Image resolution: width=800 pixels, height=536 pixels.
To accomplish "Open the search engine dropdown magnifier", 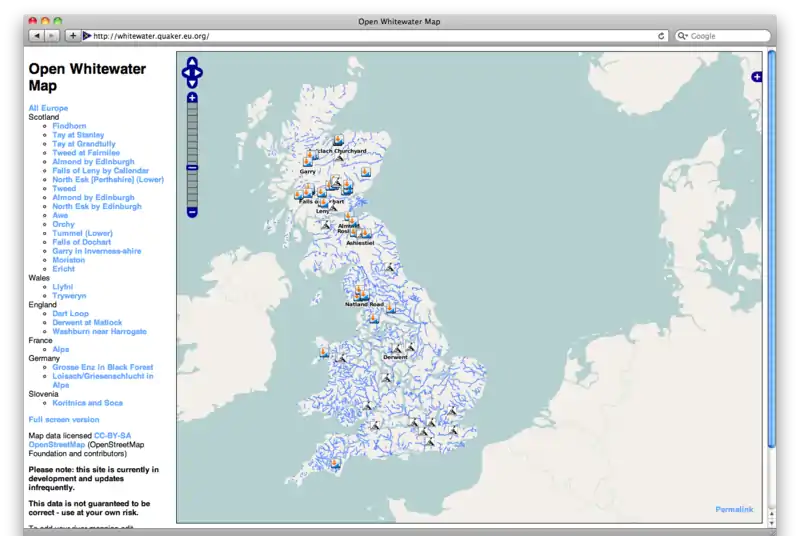I will [683, 36].
